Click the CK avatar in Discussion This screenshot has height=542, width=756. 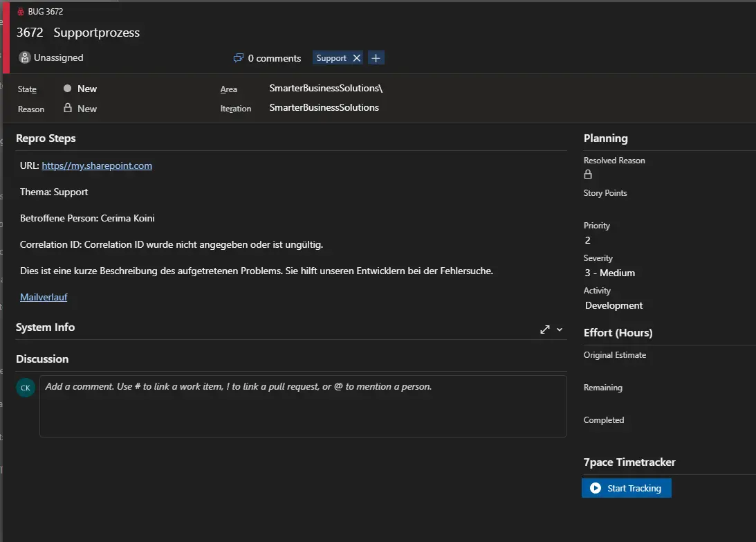(25, 388)
